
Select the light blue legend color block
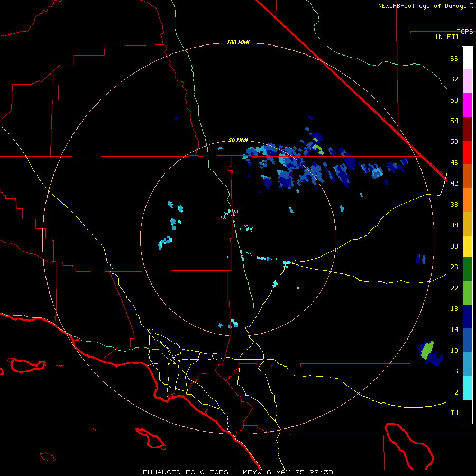(x=467, y=364)
